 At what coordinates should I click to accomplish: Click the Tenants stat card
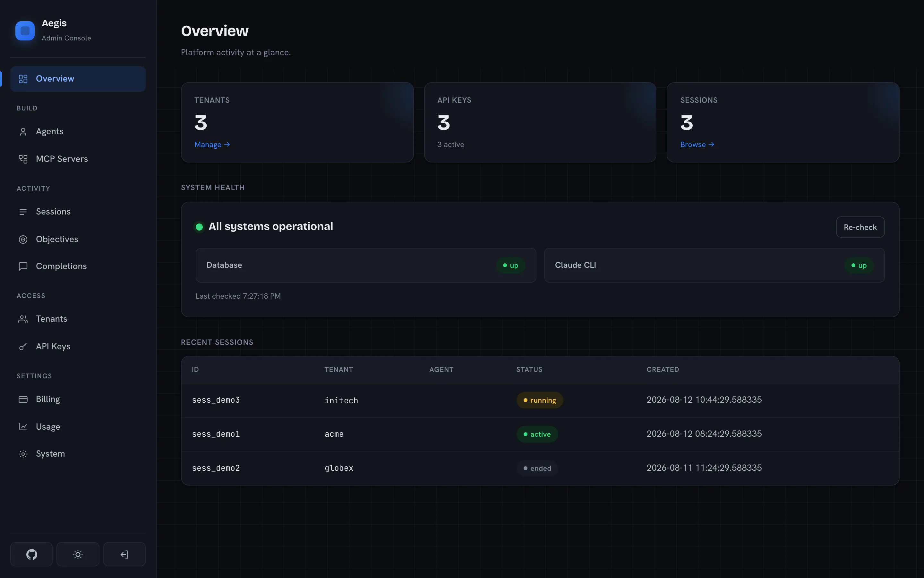(x=297, y=122)
